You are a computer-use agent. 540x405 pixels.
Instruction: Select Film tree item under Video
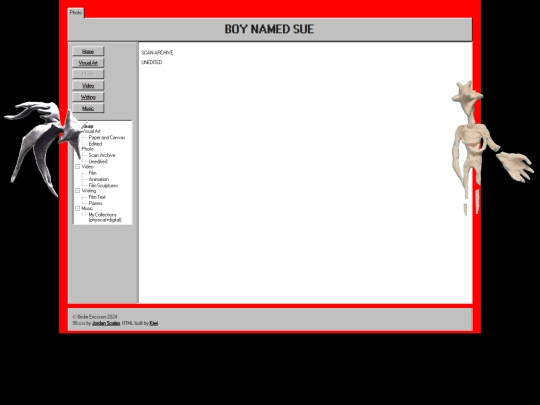[x=93, y=173]
